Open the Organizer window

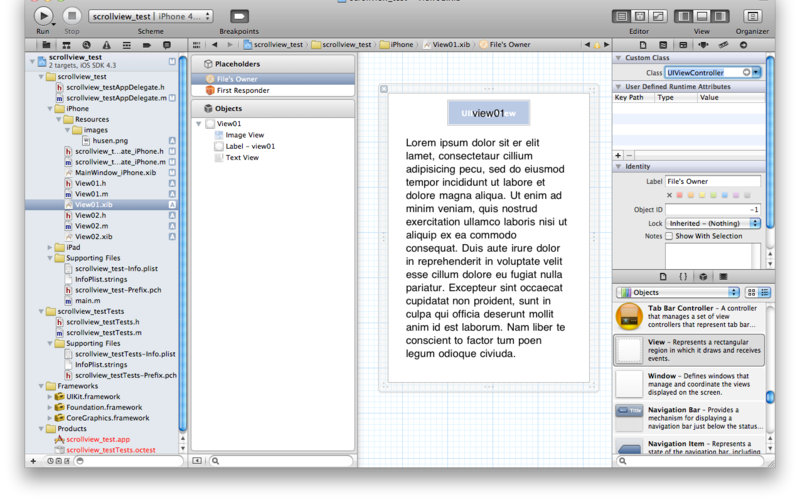coord(752,16)
